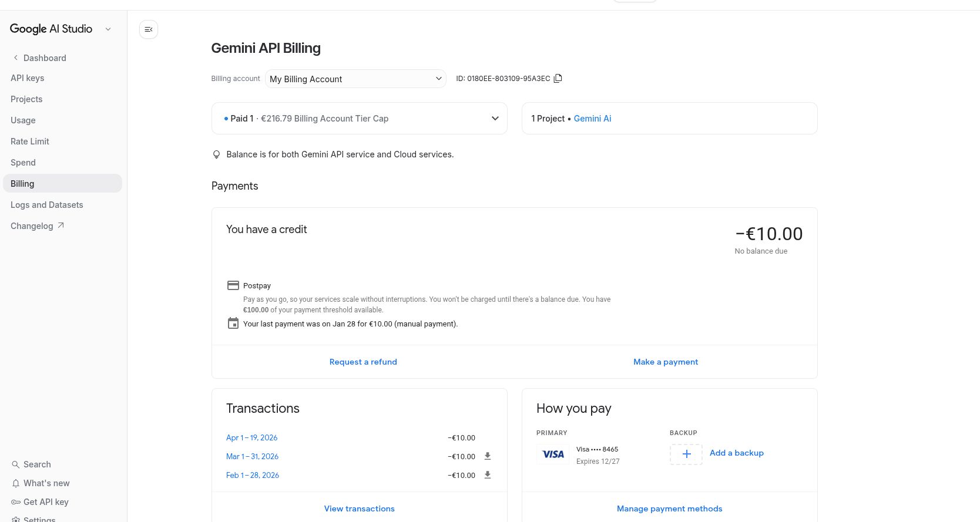Image resolution: width=980 pixels, height=522 pixels.
Task: Open Search from the sidebar
Action: tap(37, 464)
